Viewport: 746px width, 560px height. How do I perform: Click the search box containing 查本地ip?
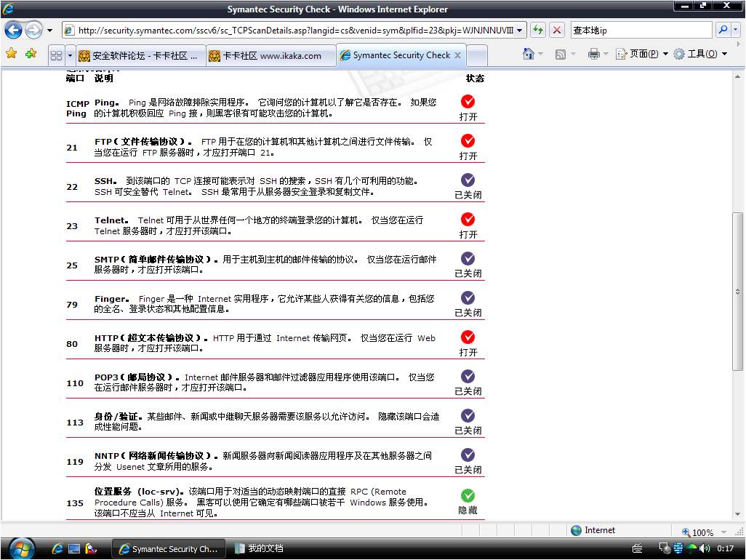coord(641,31)
